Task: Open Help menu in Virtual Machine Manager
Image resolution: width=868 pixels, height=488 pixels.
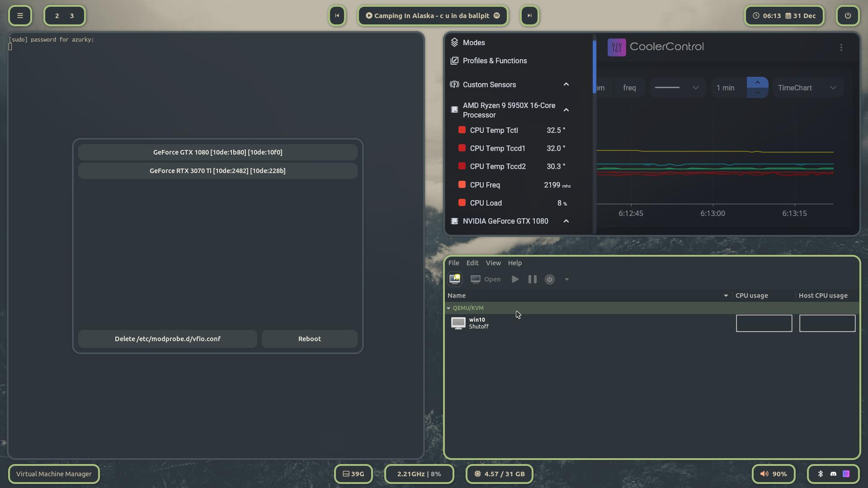Action: pos(514,263)
